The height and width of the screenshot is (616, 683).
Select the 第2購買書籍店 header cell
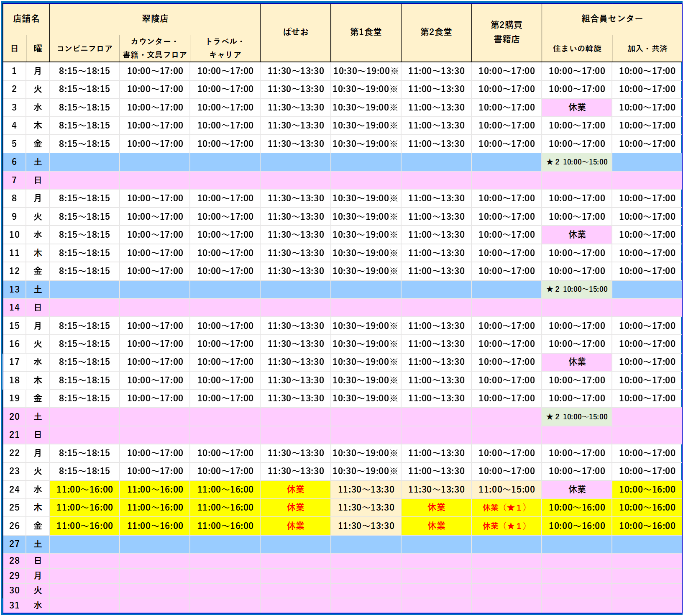(x=506, y=32)
